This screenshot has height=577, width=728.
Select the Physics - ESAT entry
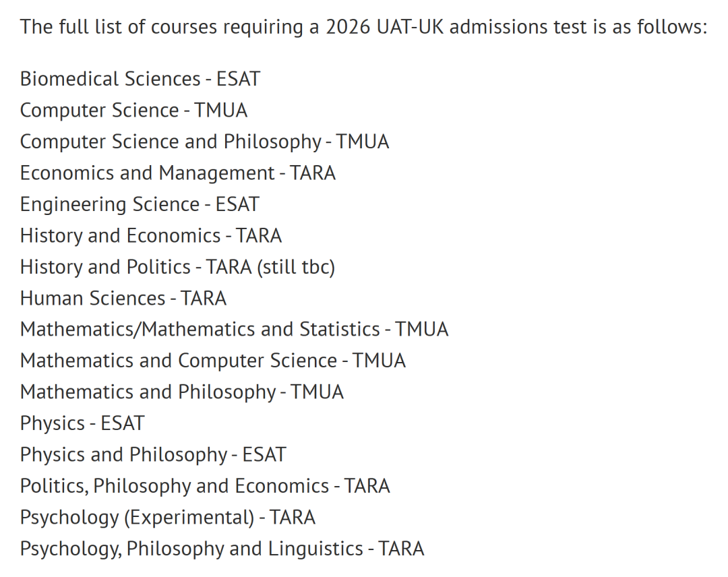coord(82,423)
